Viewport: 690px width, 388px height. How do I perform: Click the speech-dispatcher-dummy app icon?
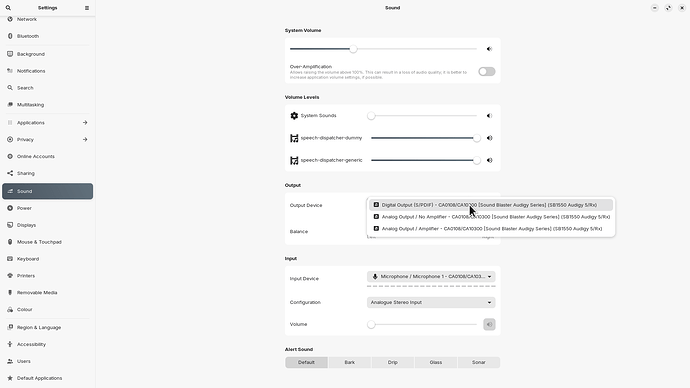tap(294, 138)
